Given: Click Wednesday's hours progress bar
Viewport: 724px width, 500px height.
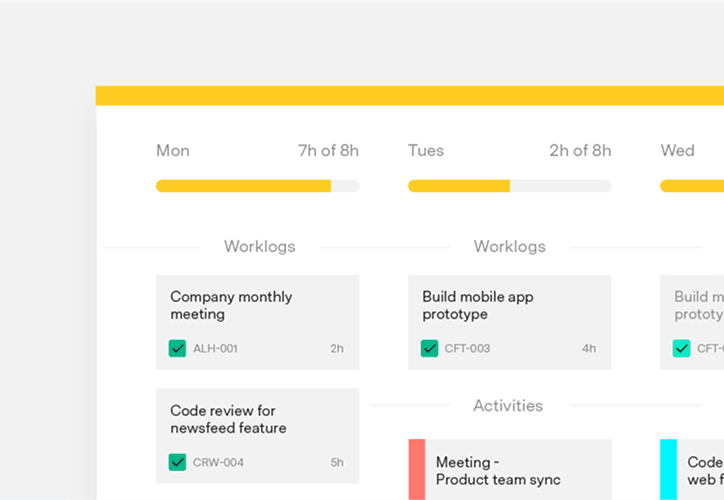Looking at the screenshot, I should [692, 186].
